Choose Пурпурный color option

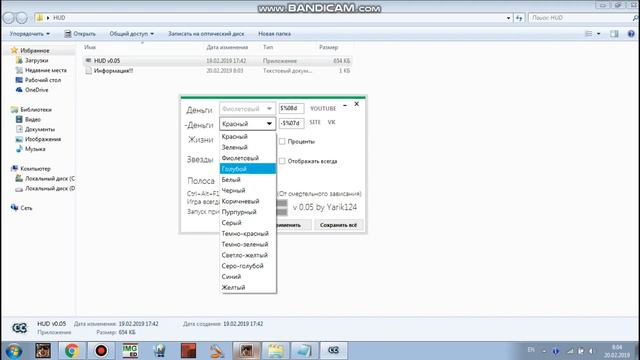(248, 212)
